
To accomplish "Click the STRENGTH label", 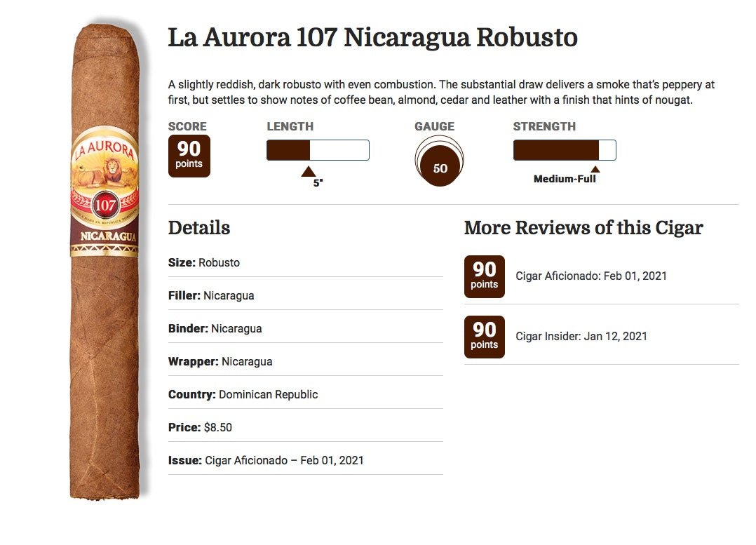I will click(x=544, y=126).
